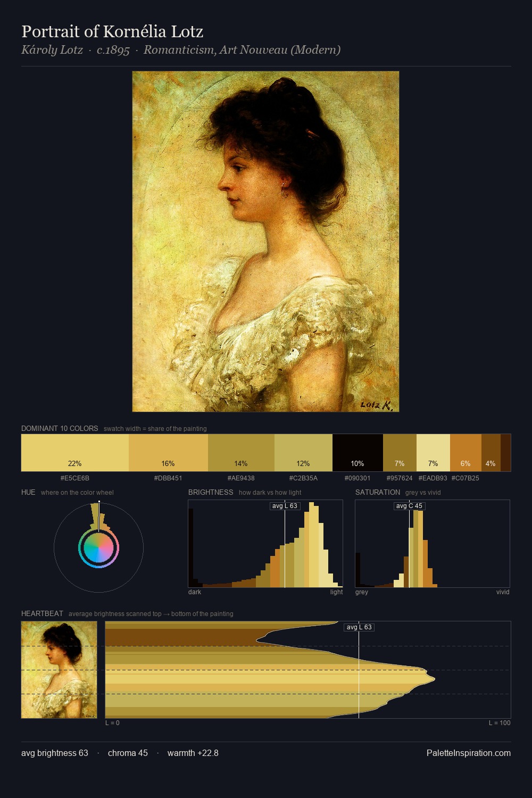532x798 pixels.
Task: Click the hex label '#957624'
Action: click(400, 478)
